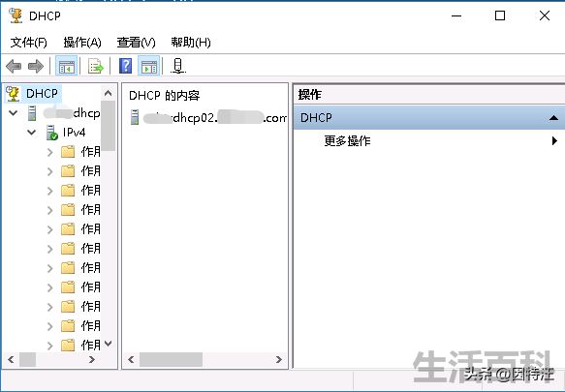The height and width of the screenshot is (392, 565).
Task: Select the DHCP root node icon in tree
Action: tap(13, 94)
